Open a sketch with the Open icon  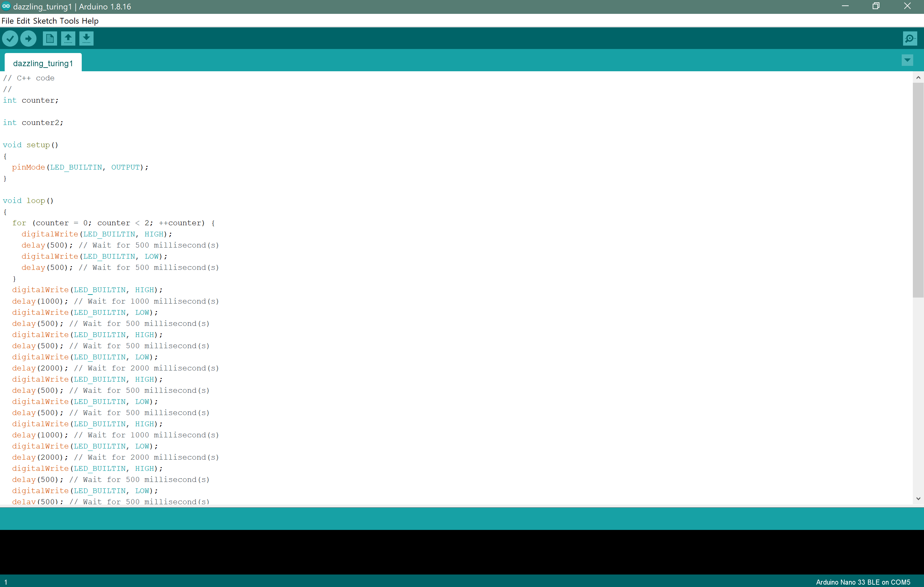(68, 39)
